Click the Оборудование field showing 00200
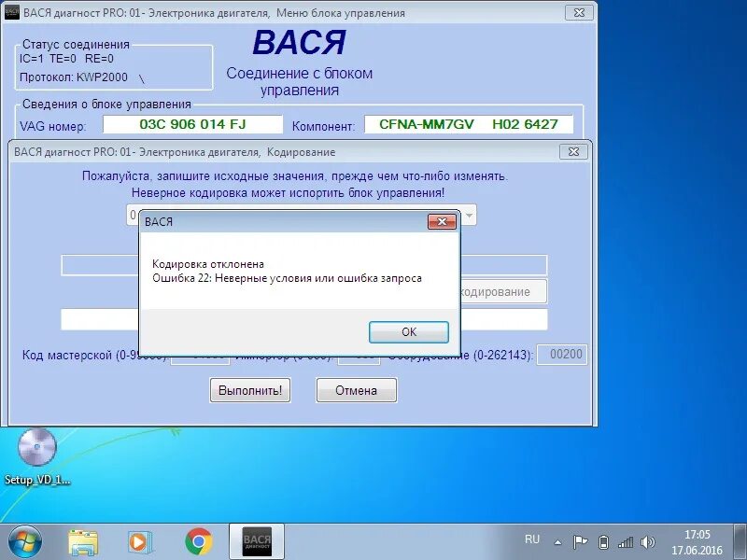Viewport: 747px width, 560px height. click(562, 355)
